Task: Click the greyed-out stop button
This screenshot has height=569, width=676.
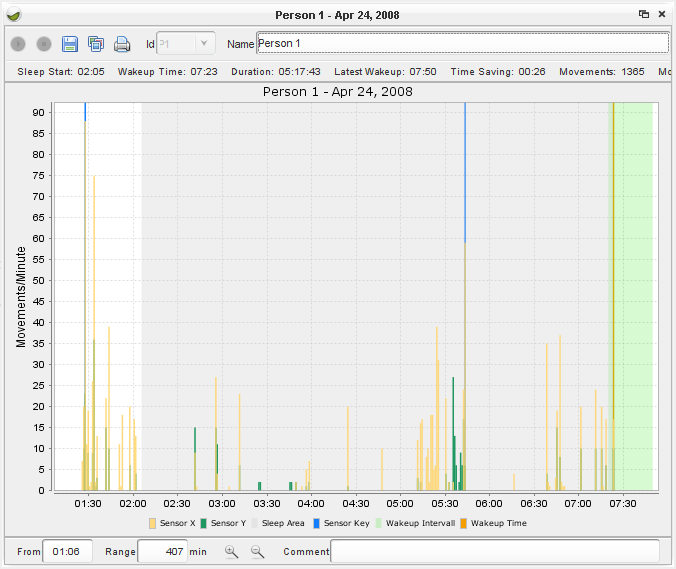Action: [44, 44]
